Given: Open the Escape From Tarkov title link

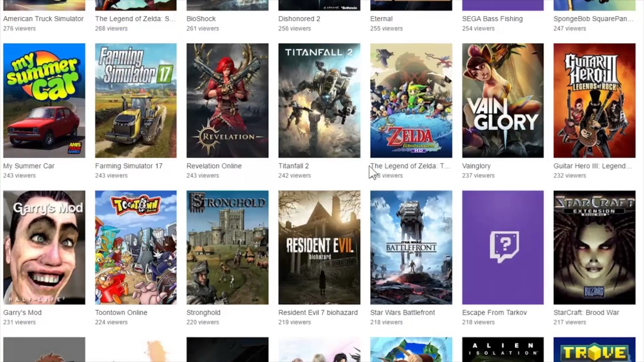Looking at the screenshot, I should [495, 313].
